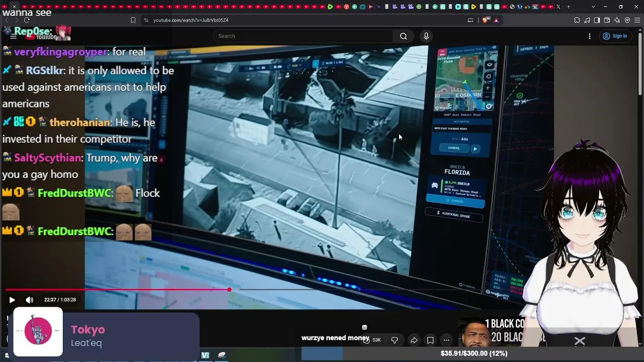Click the youtube.com URL in the address bar
644x362 pixels.
click(x=191, y=20)
